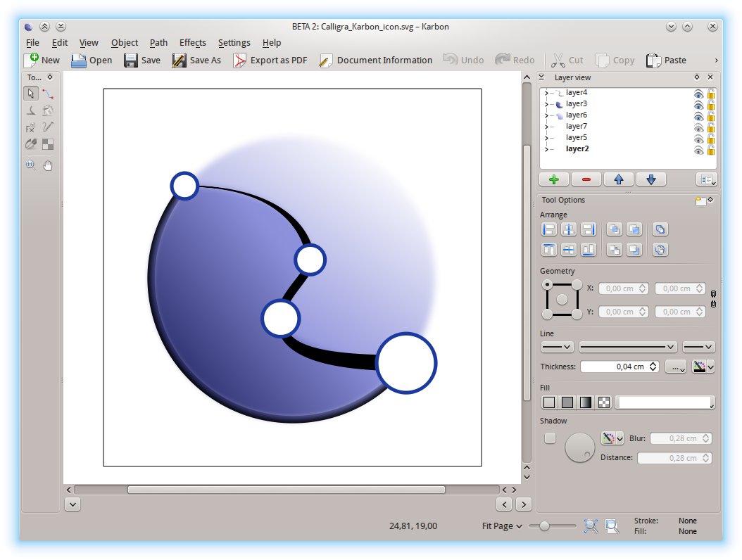Open the Effects menu
Image resolution: width=742 pixels, height=560 pixels.
coord(193,43)
